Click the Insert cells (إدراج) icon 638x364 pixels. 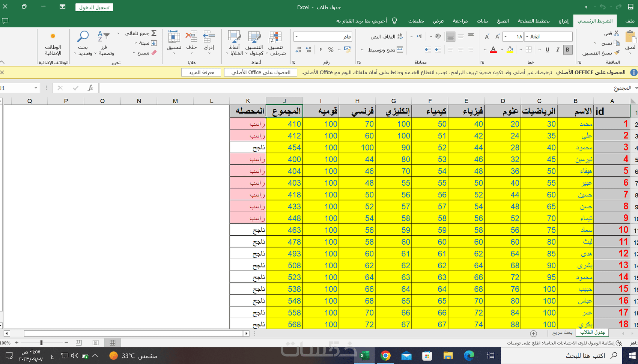coord(209,37)
